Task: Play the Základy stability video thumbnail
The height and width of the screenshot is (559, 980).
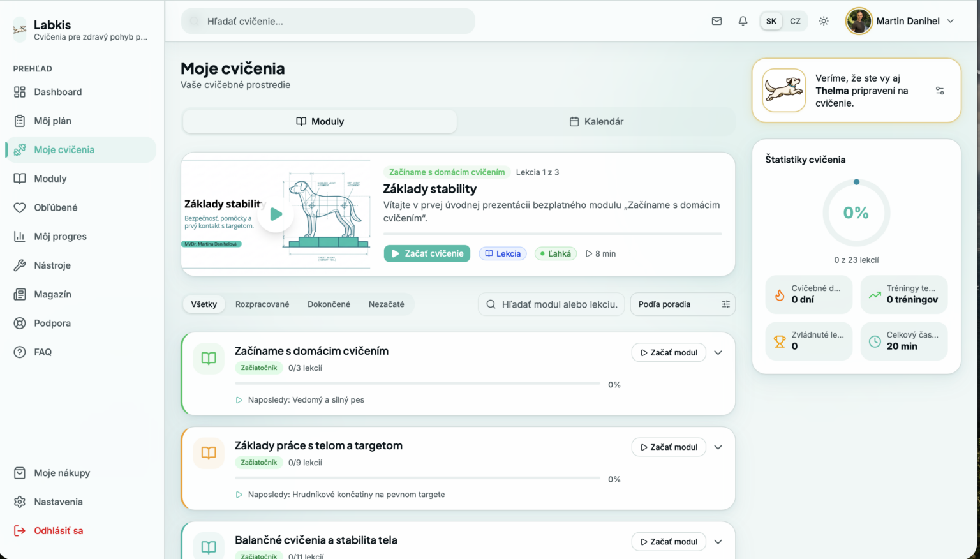Action: click(276, 214)
